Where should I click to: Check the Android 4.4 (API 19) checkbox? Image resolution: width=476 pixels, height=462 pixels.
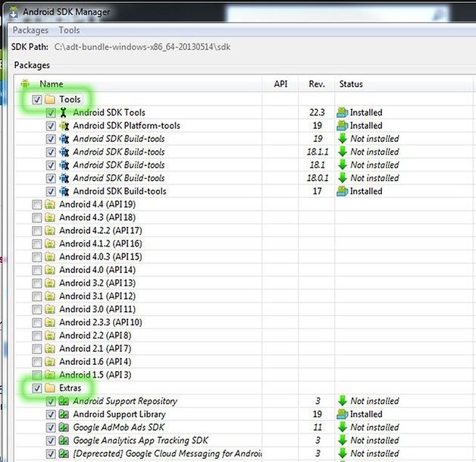click(36, 205)
